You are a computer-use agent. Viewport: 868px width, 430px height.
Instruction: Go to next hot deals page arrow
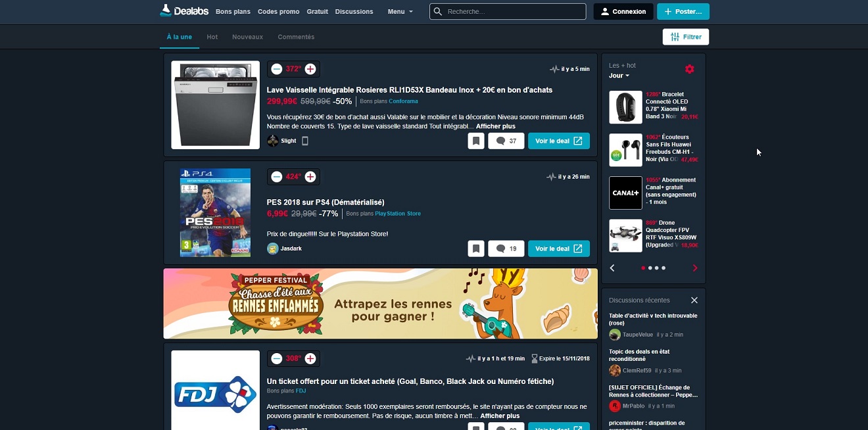click(695, 268)
